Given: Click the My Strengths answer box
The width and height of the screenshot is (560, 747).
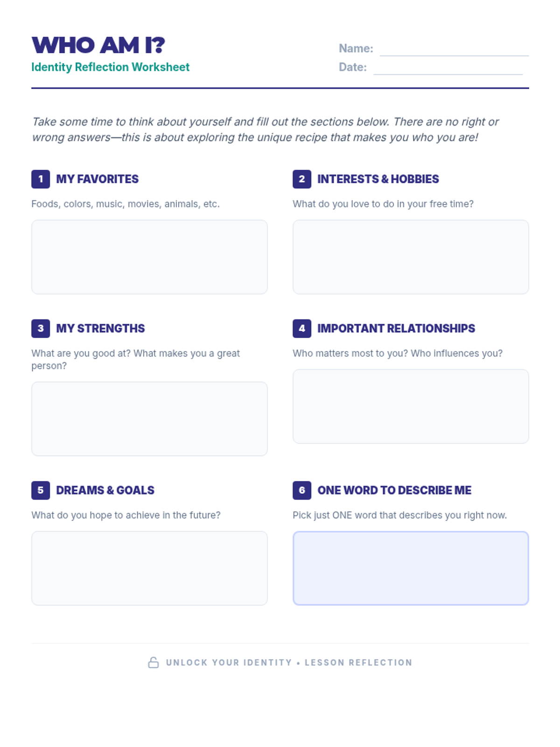Looking at the screenshot, I should (x=149, y=419).
